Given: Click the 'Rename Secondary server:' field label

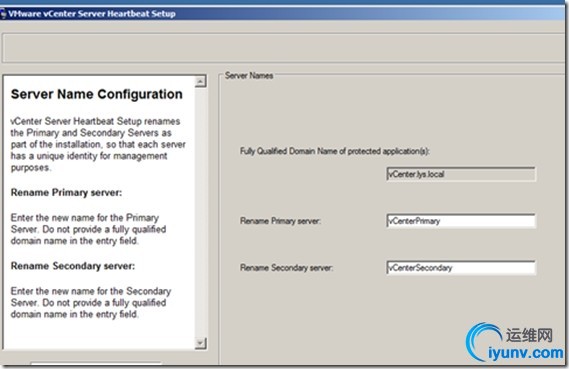Looking at the screenshot, I should 286,268.
